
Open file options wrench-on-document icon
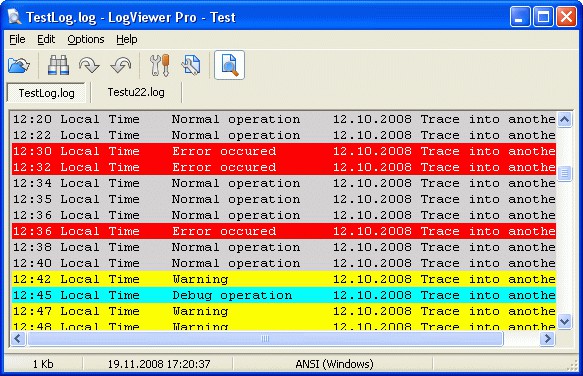191,65
